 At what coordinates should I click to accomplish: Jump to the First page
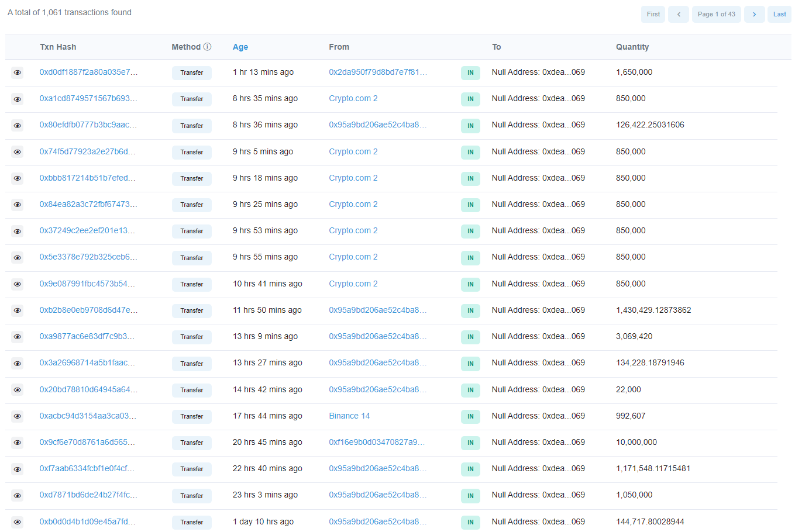click(x=653, y=14)
